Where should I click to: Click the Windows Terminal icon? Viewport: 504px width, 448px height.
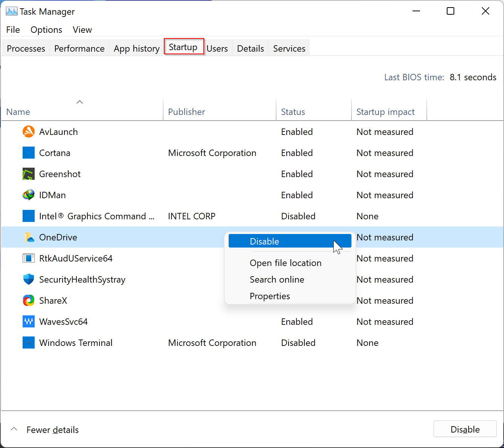coord(29,342)
